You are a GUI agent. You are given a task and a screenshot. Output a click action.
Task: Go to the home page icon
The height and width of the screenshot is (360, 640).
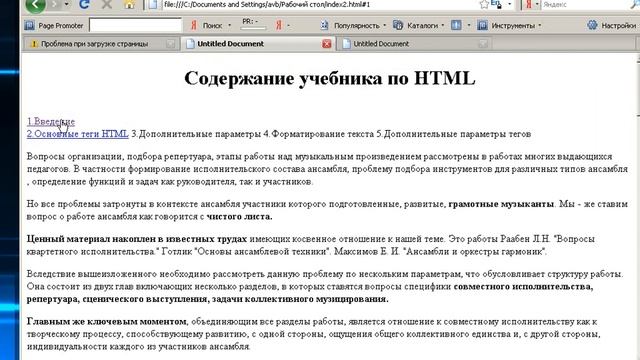click(x=129, y=4)
